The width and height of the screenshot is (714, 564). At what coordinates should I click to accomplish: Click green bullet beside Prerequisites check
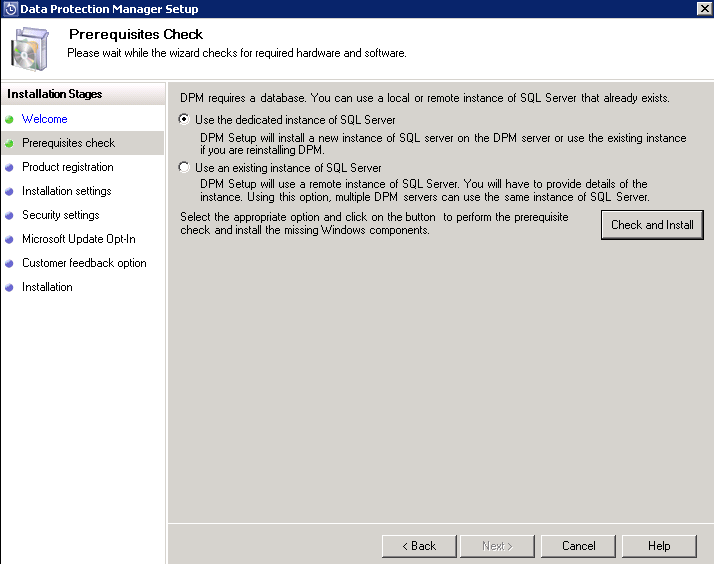[10, 144]
